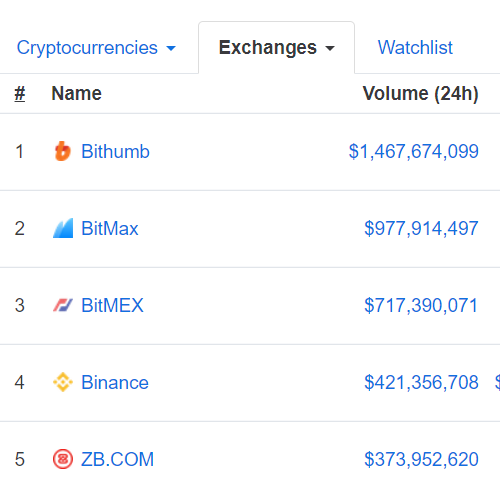This screenshot has height=495, width=500.
Task: Open the BitMEX exchange link
Action: [112, 305]
